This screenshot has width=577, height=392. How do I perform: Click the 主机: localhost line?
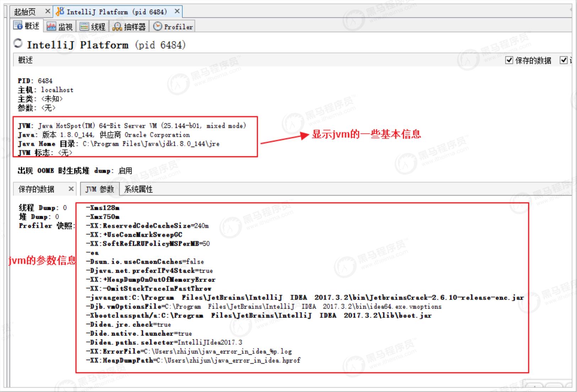tap(45, 90)
